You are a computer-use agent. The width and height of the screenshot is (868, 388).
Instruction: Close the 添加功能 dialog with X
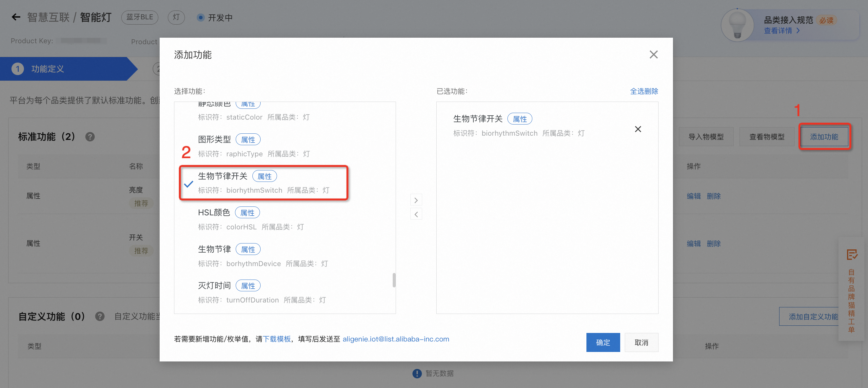point(653,54)
